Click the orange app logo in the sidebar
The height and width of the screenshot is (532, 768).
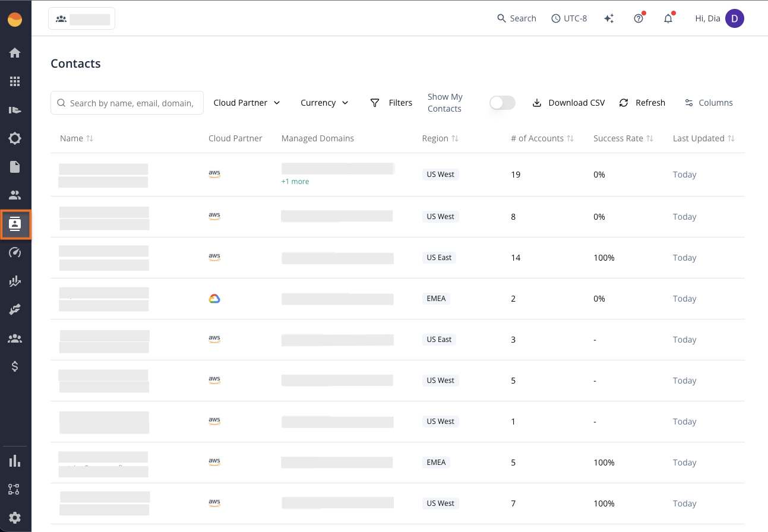point(15,20)
